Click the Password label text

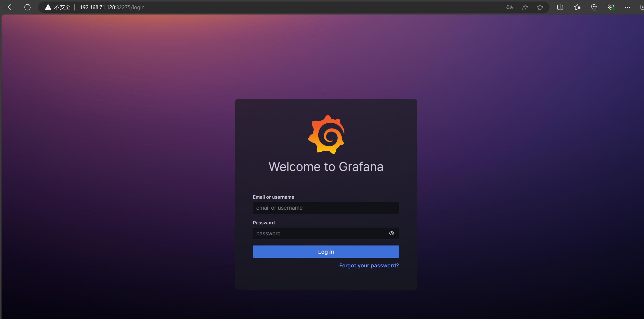click(x=264, y=223)
